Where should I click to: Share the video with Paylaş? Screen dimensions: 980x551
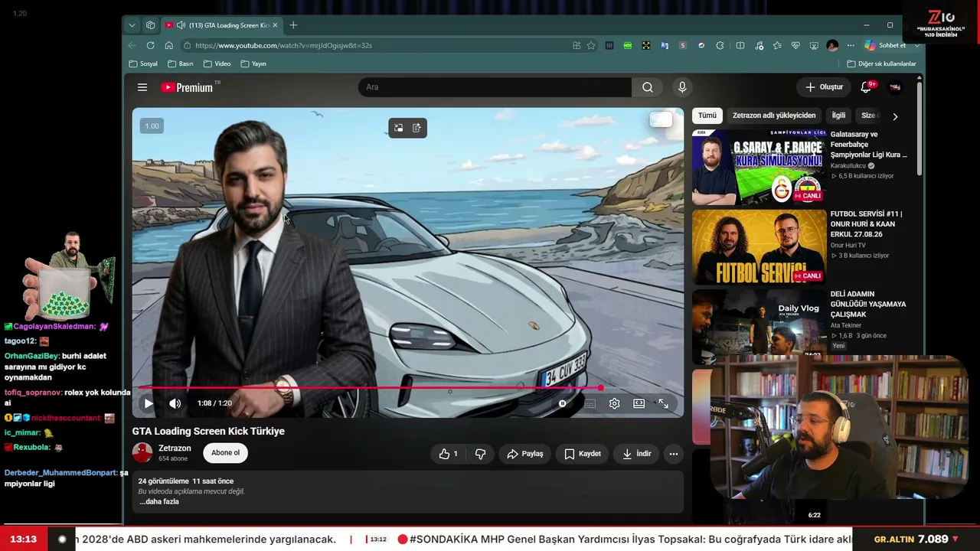coord(525,454)
